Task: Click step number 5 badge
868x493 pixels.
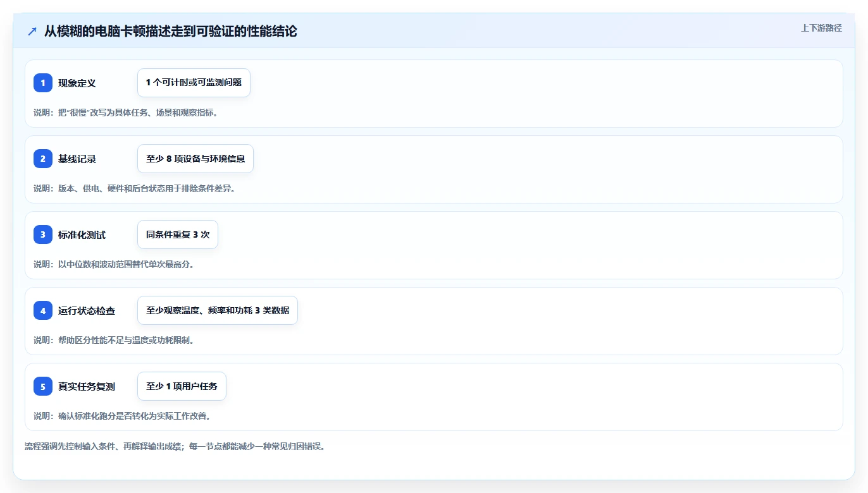Action: [x=43, y=386]
